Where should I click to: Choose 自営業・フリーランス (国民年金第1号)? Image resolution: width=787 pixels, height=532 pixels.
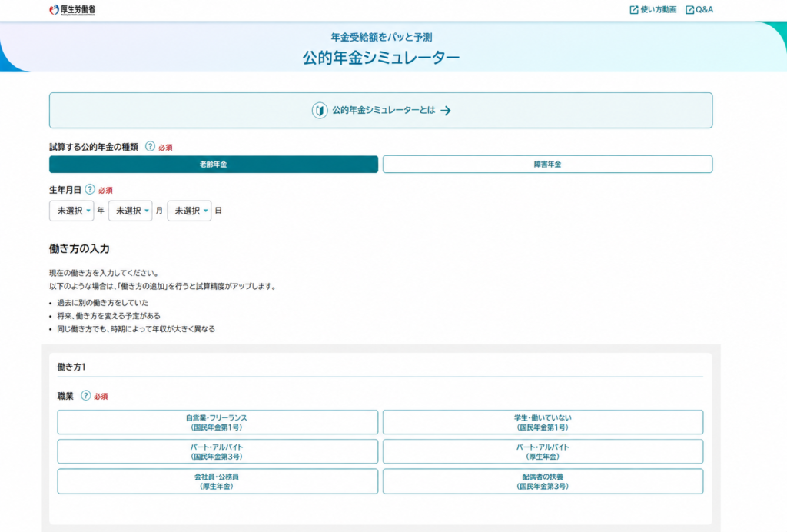218,422
